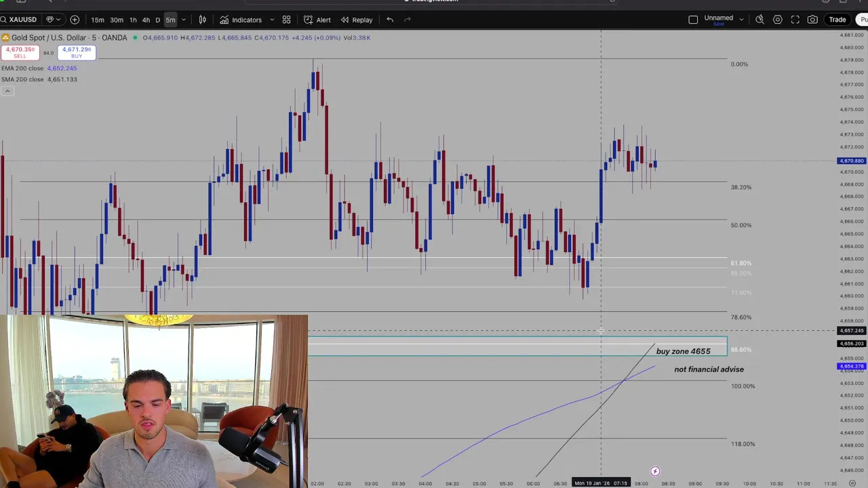Expand the timeframe list chevron
The image size is (868, 488).
point(183,20)
